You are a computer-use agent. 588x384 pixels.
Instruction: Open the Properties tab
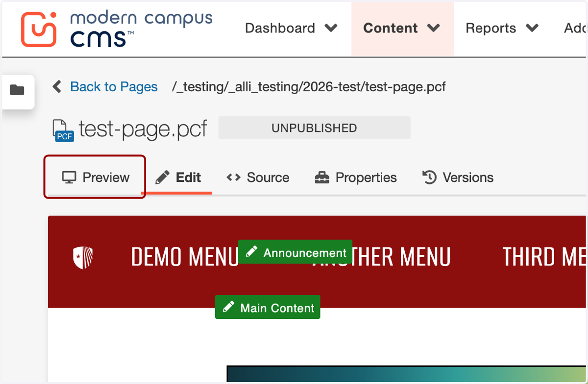(x=356, y=177)
